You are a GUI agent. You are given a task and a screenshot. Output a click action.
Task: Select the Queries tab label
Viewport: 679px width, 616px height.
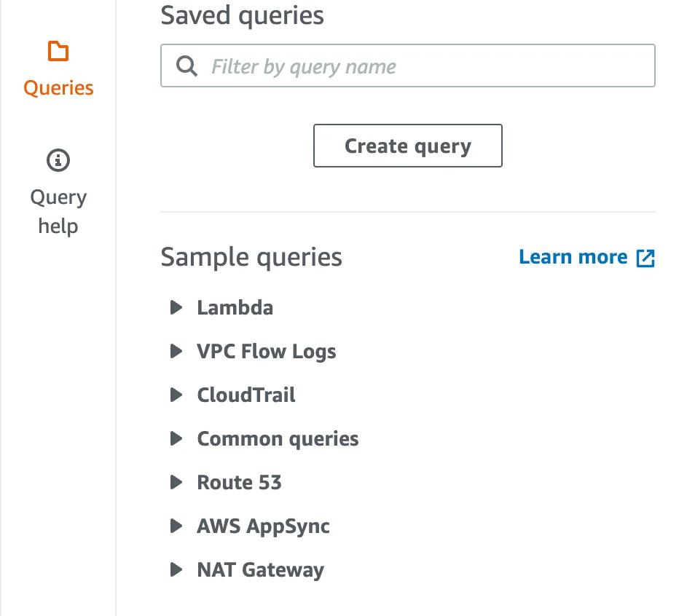(x=58, y=88)
